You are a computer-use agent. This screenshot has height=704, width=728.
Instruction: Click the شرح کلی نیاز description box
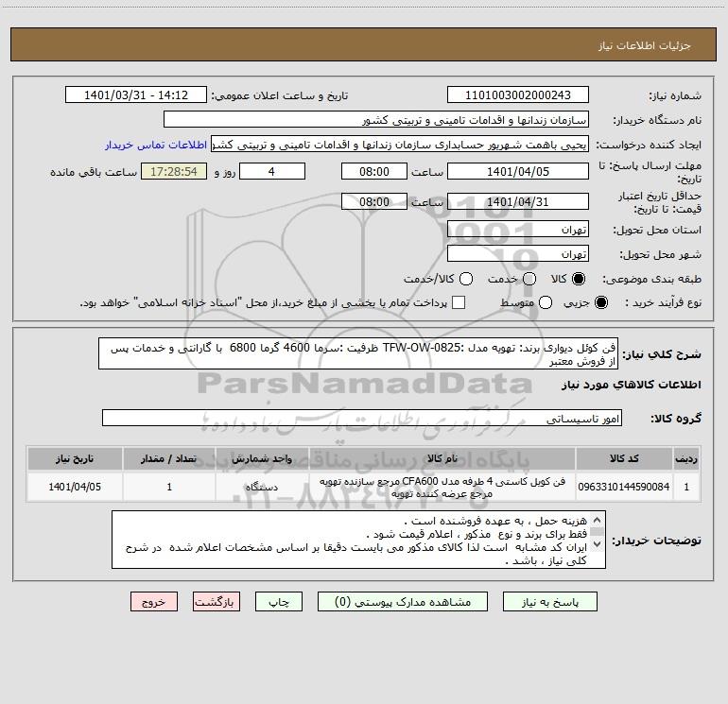click(x=358, y=354)
